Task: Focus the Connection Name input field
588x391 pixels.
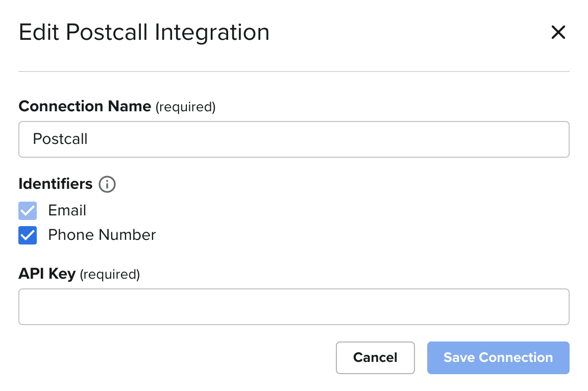Action: (293, 139)
